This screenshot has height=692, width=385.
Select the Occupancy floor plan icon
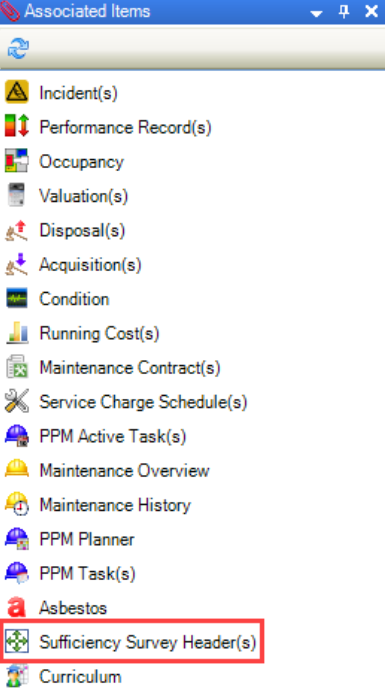17,161
